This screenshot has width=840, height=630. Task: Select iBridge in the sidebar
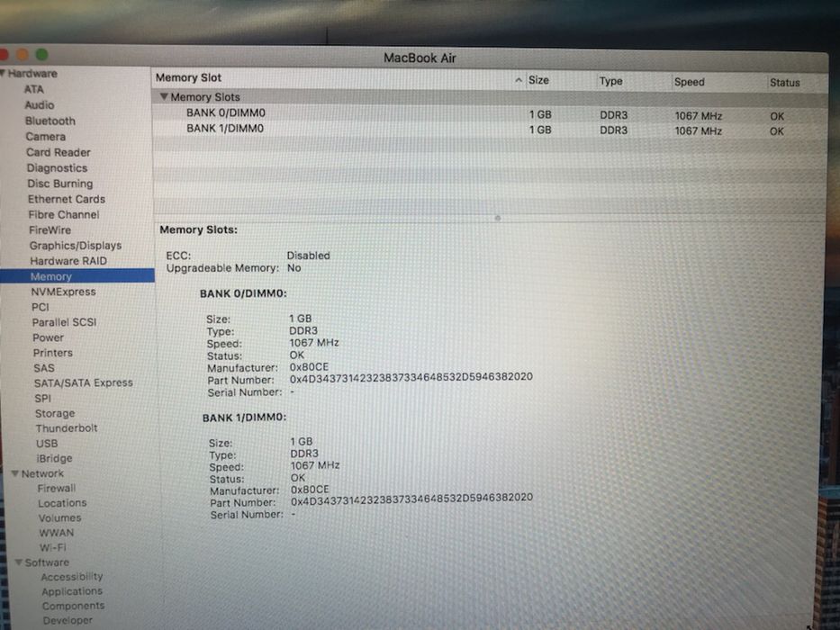[54, 459]
